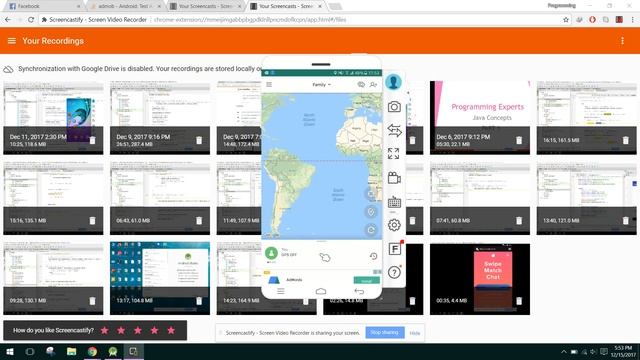Open Chrome from the taskbar
640x360 pixels.
(x=92, y=351)
